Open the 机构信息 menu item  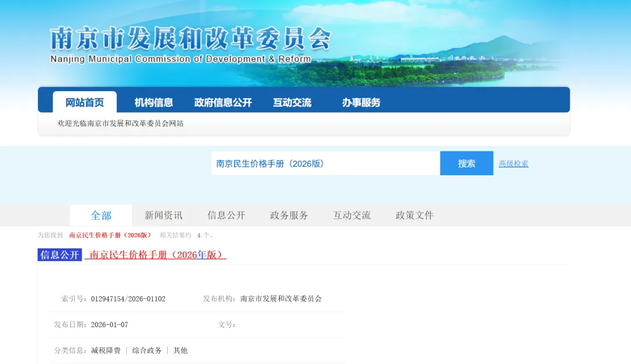point(154,103)
